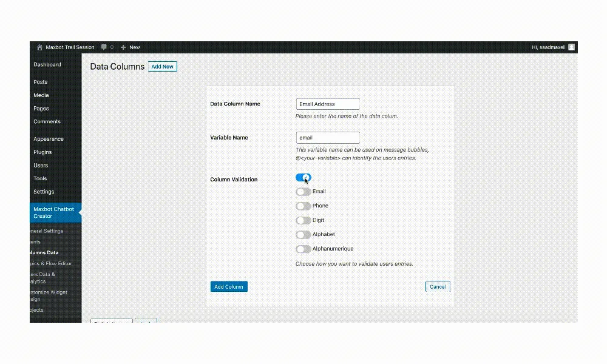Focus the Variable Name input field
Screen dimensions: 607x364
tap(328, 138)
